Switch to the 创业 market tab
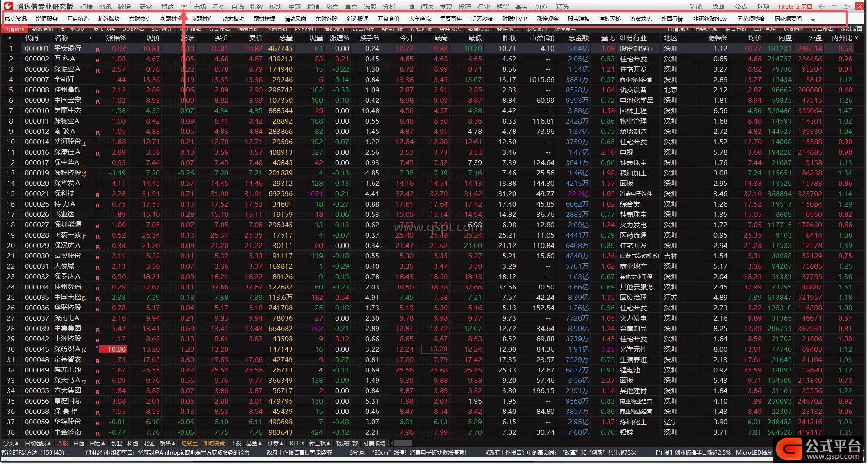 point(117,443)
